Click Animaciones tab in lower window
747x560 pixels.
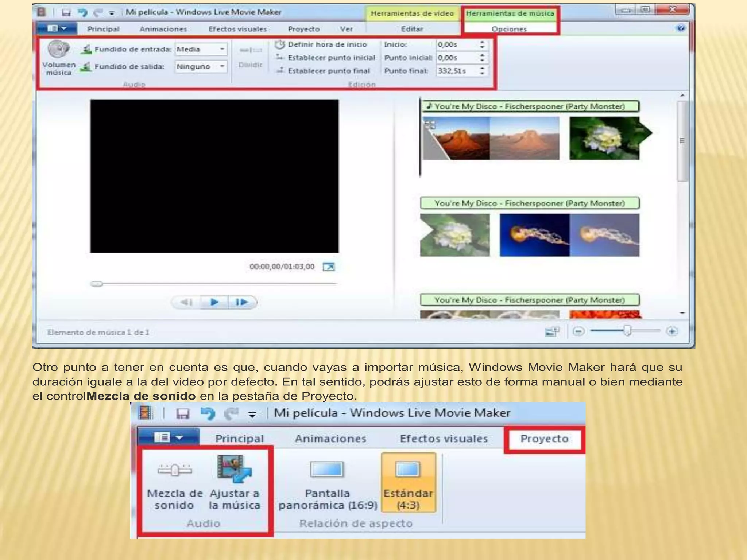[x=331, y=439]
